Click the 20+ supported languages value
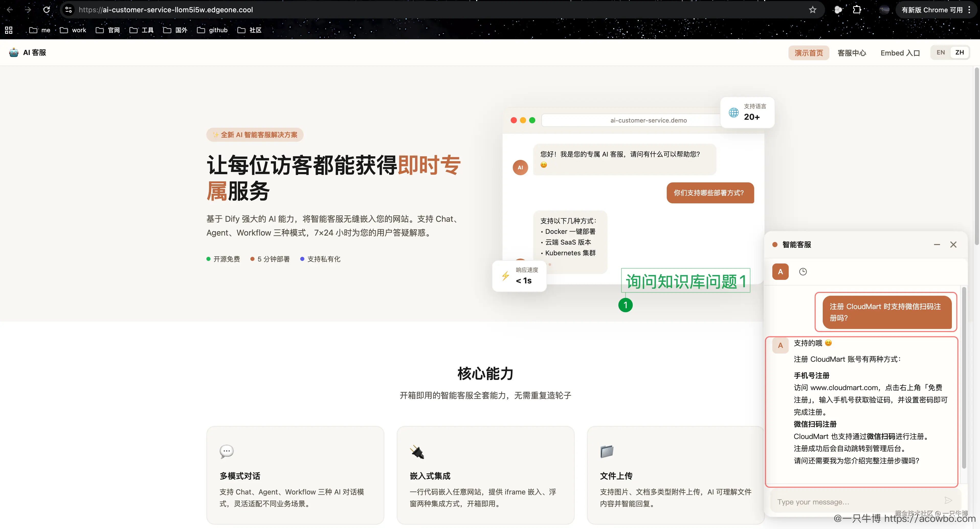This screenshot has height=529, width=980. [752, 117]
